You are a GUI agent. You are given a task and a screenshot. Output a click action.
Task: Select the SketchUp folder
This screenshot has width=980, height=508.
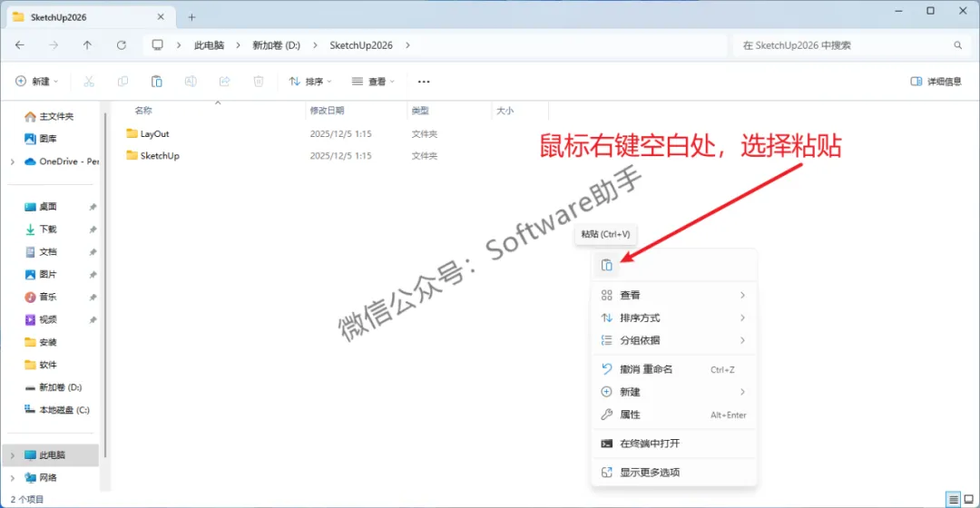click(152, 156)
